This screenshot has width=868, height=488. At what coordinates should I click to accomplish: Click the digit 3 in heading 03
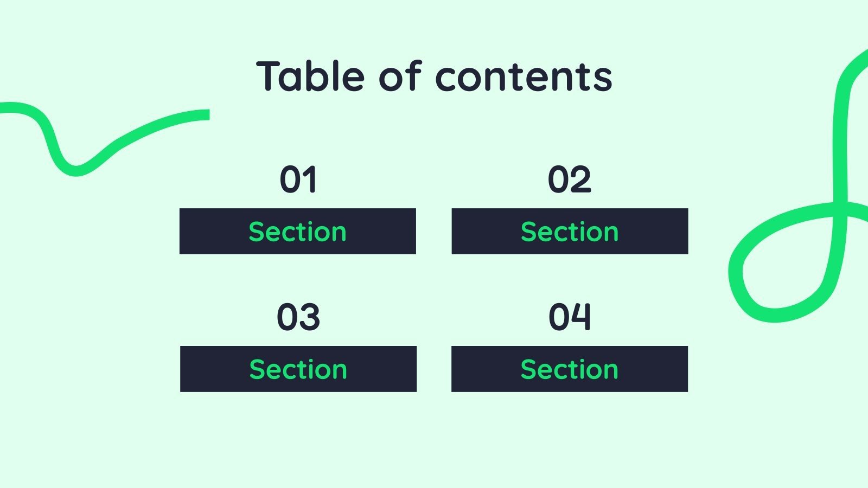pos(310,317)
